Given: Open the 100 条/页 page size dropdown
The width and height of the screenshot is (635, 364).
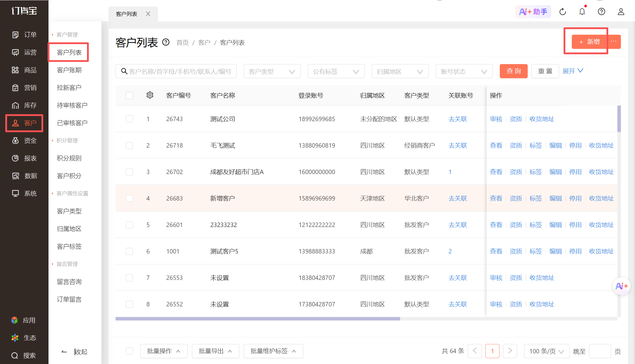Looking at the screenshot, I should click(547, 351).
